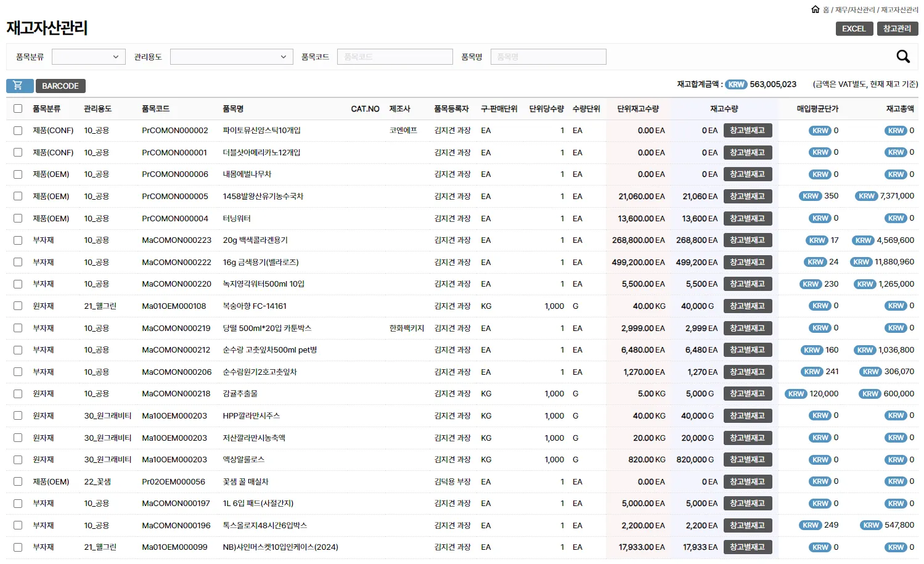
Task: Click KRW badge beside 11,880,960 total
Action: pyautogui.click(x=861, y=262)
